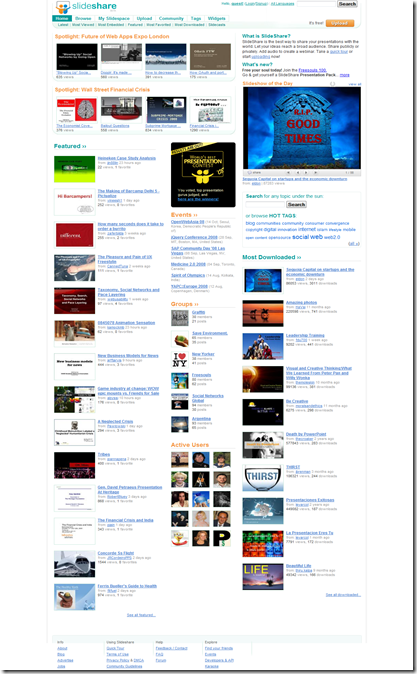This screenshot has width=417, height=674.
Task: Click See all downloaded link
Action: click(x=343, y=595)
